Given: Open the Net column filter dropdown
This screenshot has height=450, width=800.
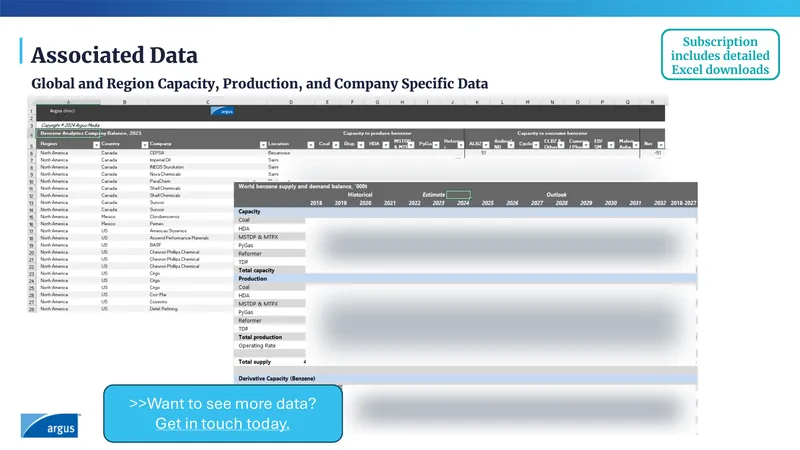Looking at the screenshot, I should (x=661, y=145).
